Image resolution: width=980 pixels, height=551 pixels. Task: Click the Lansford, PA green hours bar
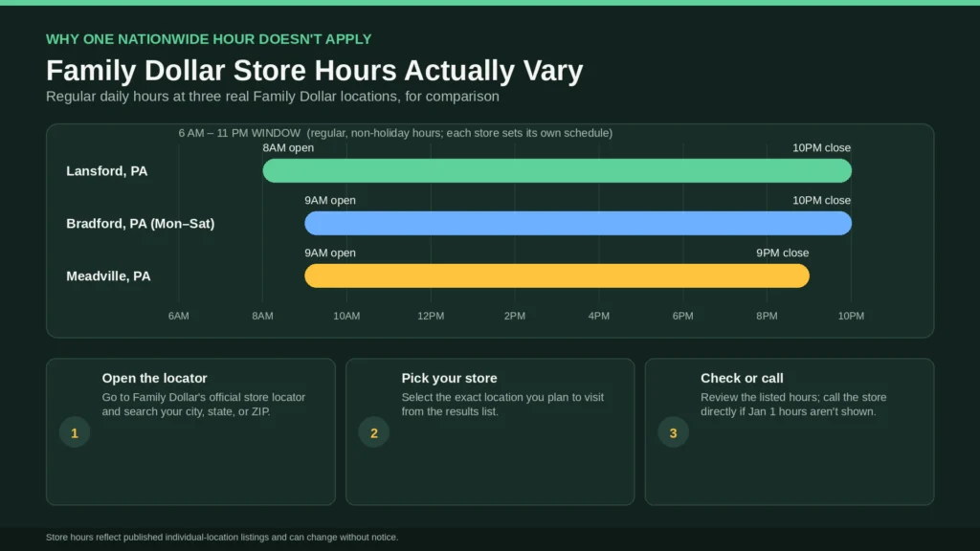557,170
